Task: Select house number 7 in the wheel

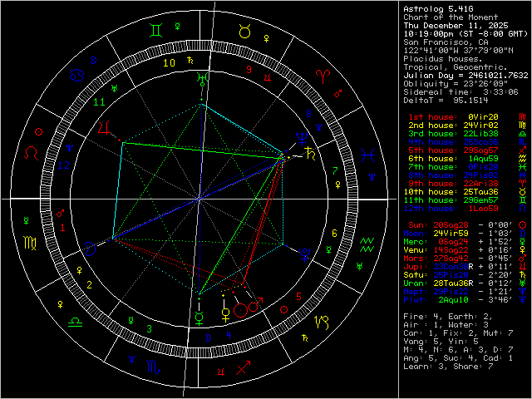Action: pyautogui.click(x=335, y=170)
